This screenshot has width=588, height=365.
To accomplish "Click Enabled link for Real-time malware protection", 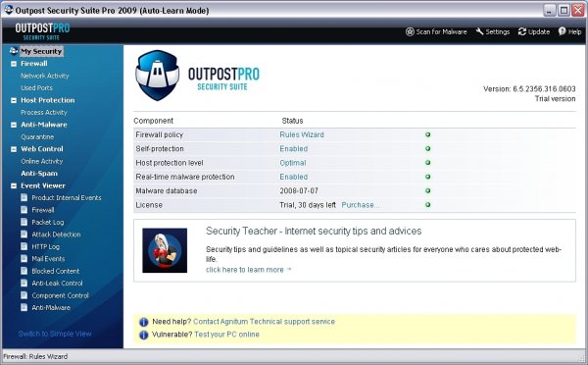I will 294,177.
